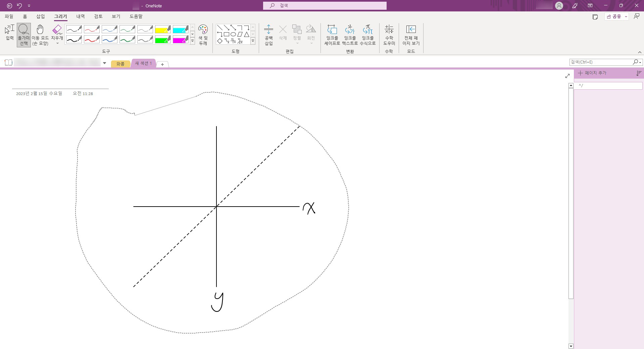Switch to the 검토 ribbon tab

pyautogui.click(x=98, y=16)
